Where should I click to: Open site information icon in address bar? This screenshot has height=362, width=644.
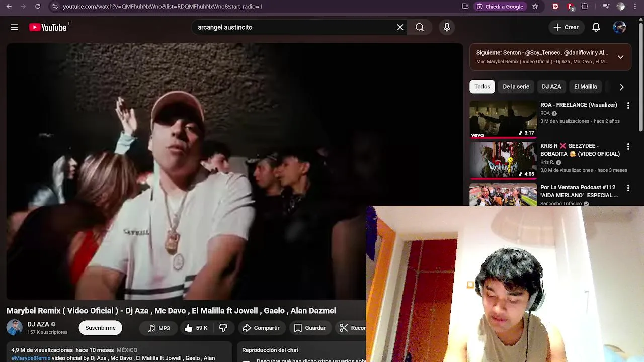coord(55,7)
